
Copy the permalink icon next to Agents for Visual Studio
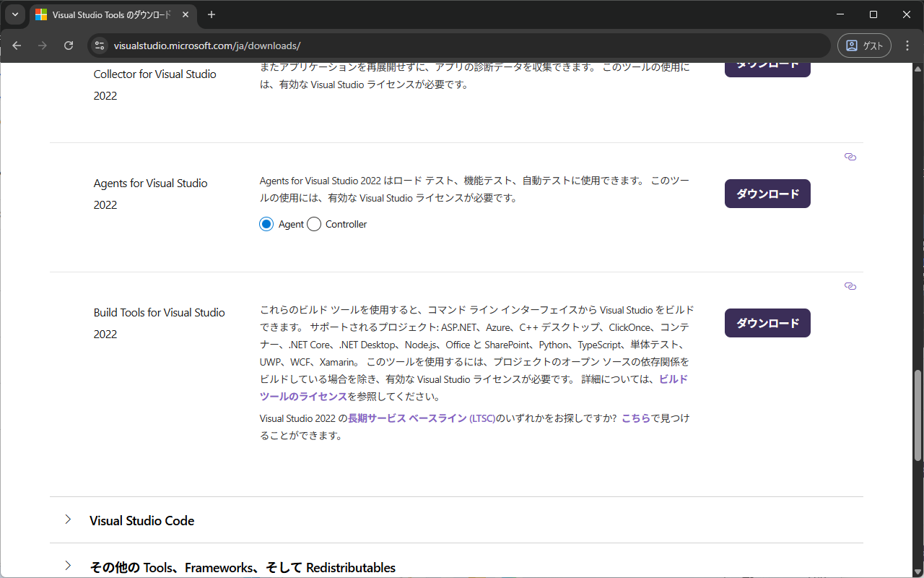click(x=850, y=157)
